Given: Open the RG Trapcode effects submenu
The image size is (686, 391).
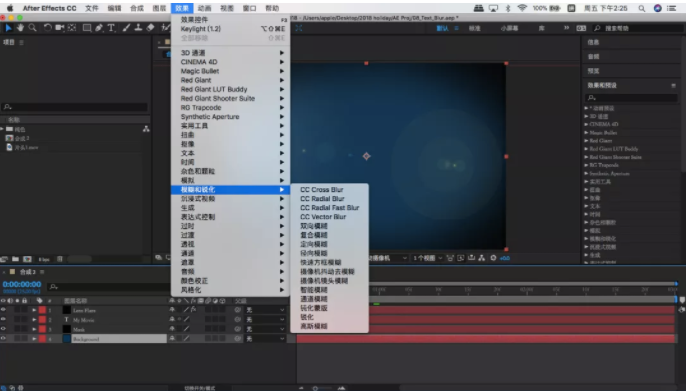Looking at the screenshot, I should [x=230, y=108].
